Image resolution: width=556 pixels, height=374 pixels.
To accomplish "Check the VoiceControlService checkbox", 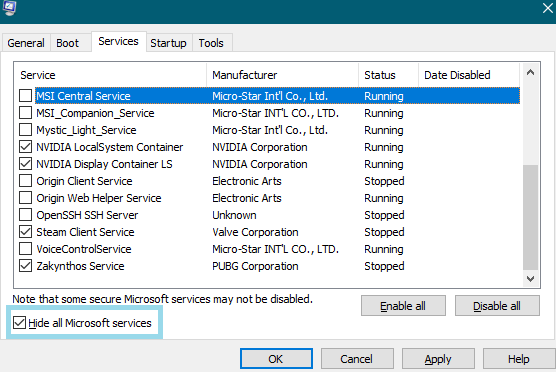I will (x=26, y=249).
